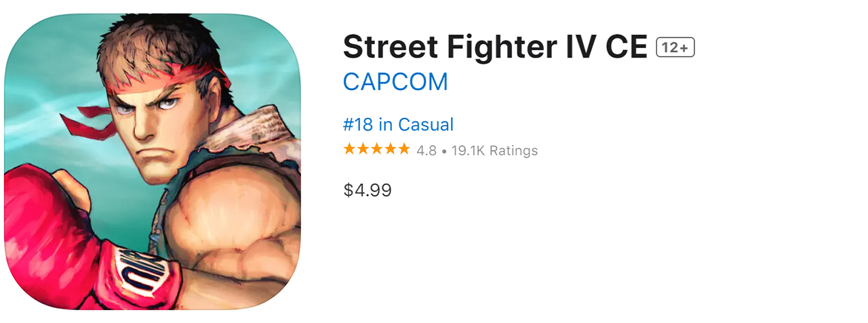Open the #18 in Casual chart link
The width and height of the screenshot is (868, 323).
click(x=398, y=125)
